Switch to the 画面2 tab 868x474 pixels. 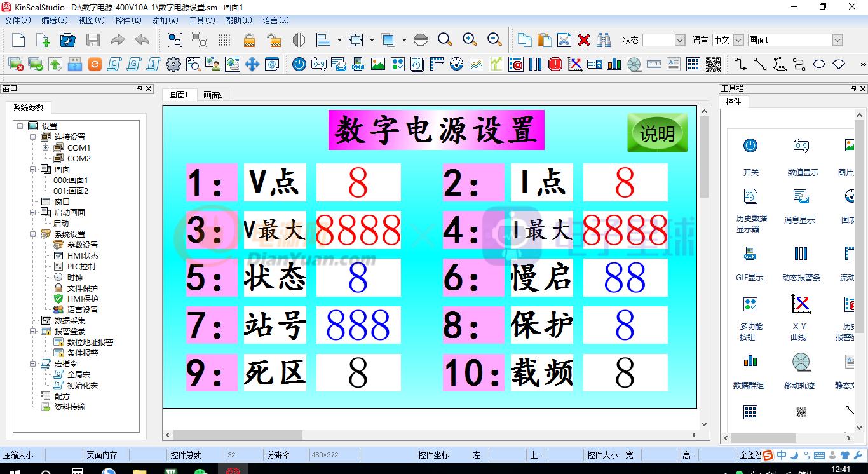213,95
